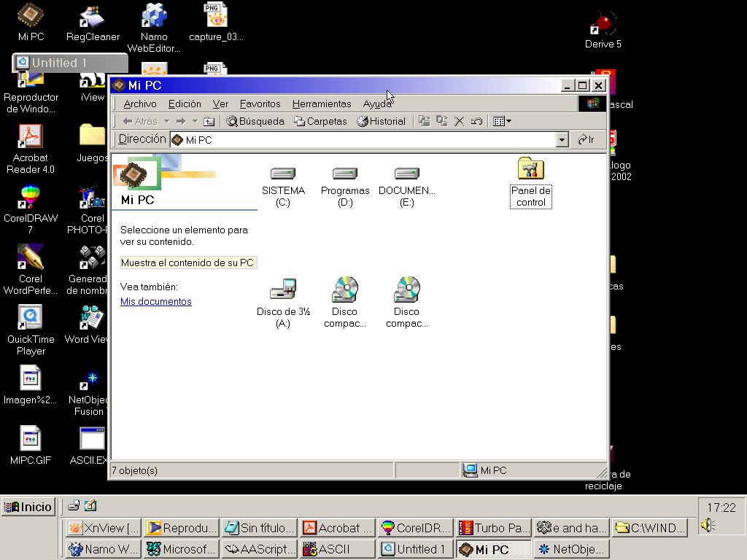Select Reproductor de Windo... desktop icon

tap(31, 94)
